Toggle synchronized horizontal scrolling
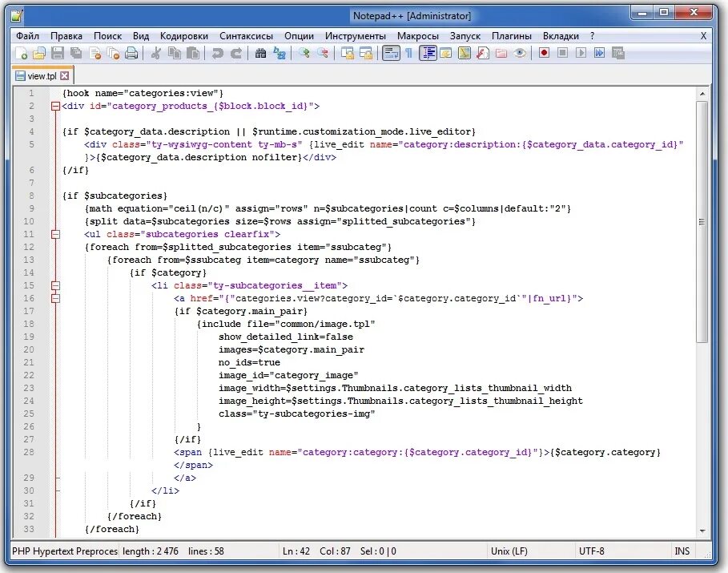 pyautogui.click(x=366, y=53)
